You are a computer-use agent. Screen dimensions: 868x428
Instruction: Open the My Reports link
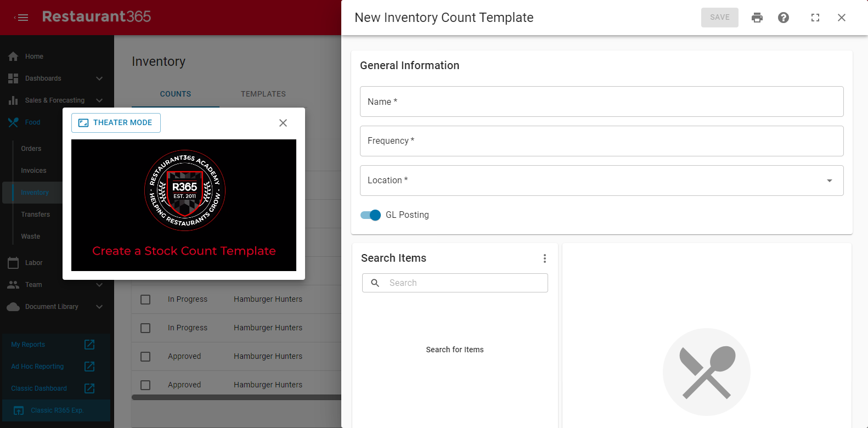click(x=28, y=345)
